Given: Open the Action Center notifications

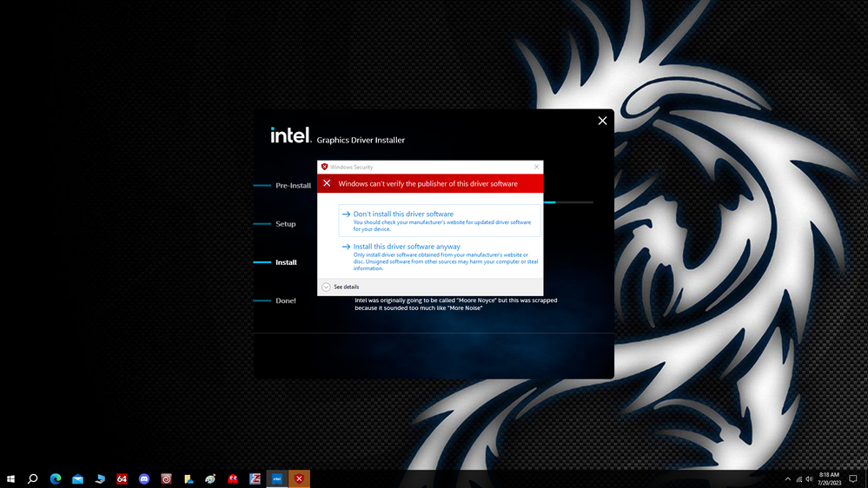Looking at the screenshot, I should [853, 478].
